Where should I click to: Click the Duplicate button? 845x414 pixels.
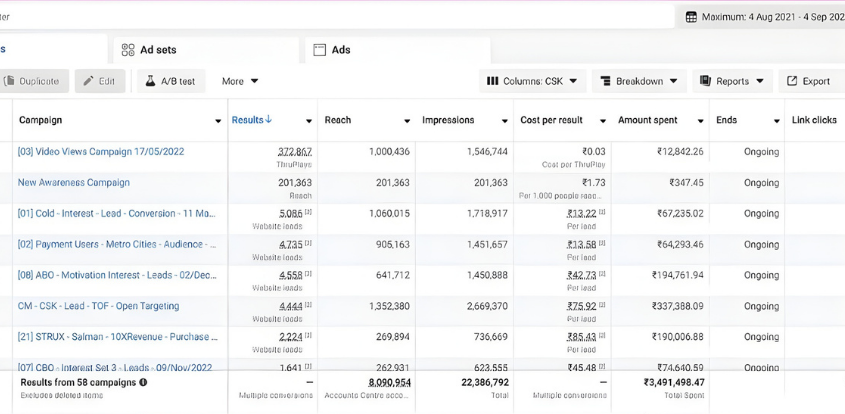tap(32, 81)
